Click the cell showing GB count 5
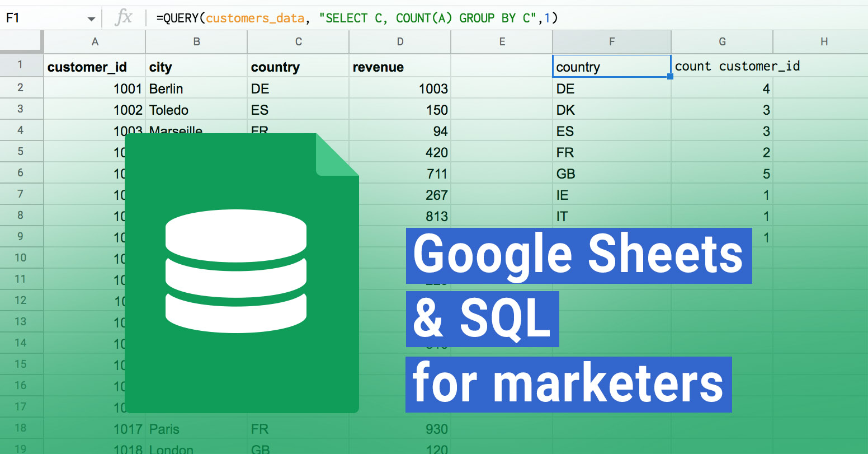This screenshot has width=868, height=454. click(x=721, y=173)
